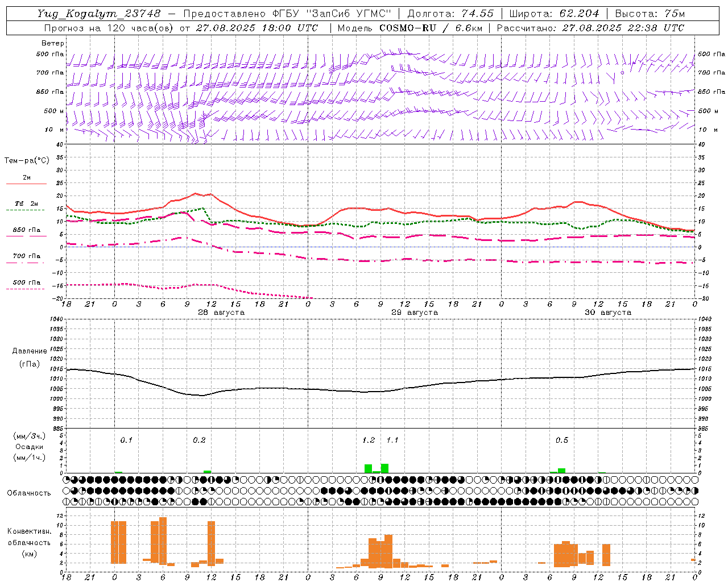Click the Рассчитано: 27.08.2025 22:38 UTC text
This screenshot has width=728, height=582.
tap(590, 28)
